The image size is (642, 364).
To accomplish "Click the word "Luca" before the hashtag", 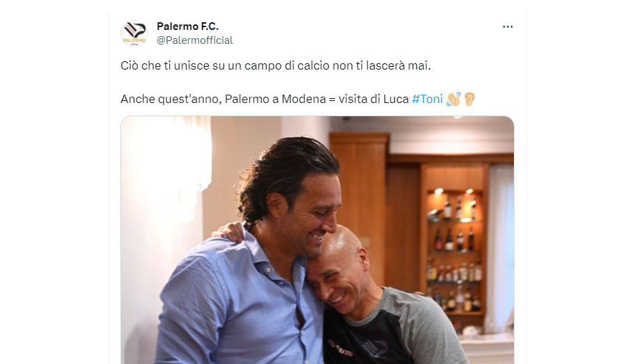I will coord(396,99).
